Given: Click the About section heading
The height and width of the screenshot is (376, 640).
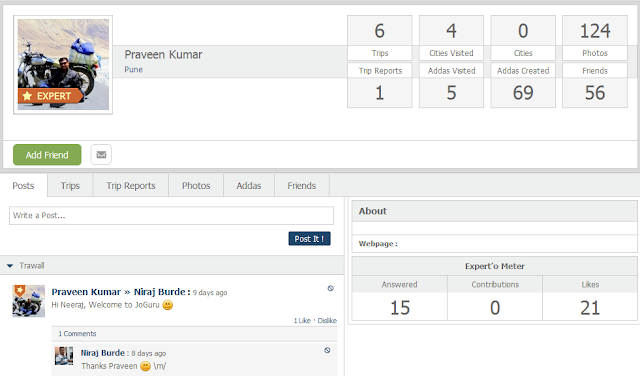Looking at the screenshot, I should coord(373,211).
